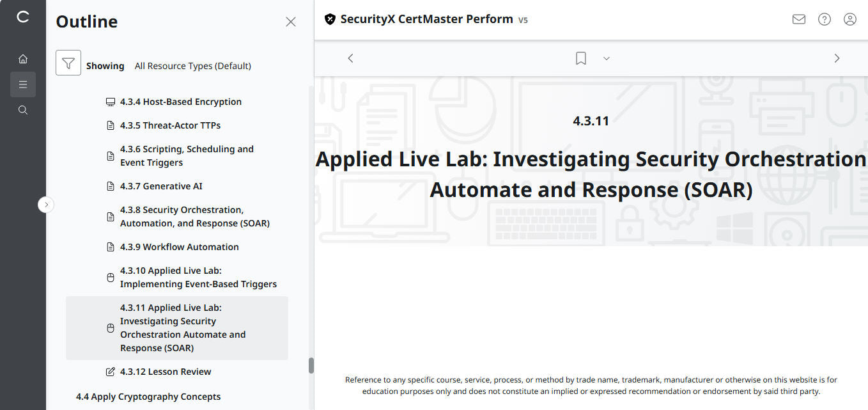Bookmark the current lesson page

[580, 58]
